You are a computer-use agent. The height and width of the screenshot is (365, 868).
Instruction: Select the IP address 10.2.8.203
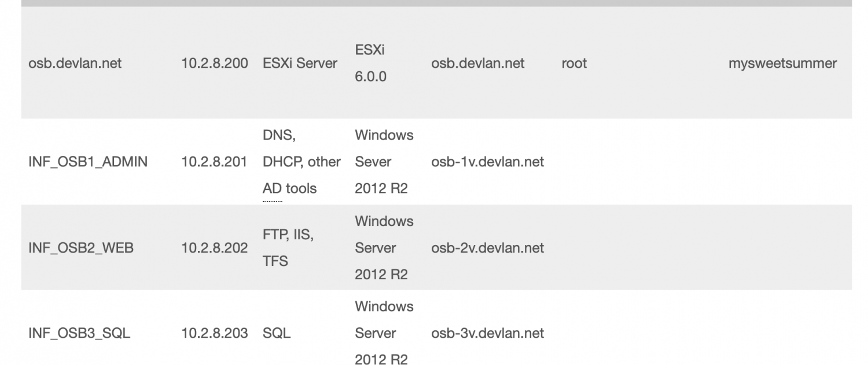click(215, 333)
